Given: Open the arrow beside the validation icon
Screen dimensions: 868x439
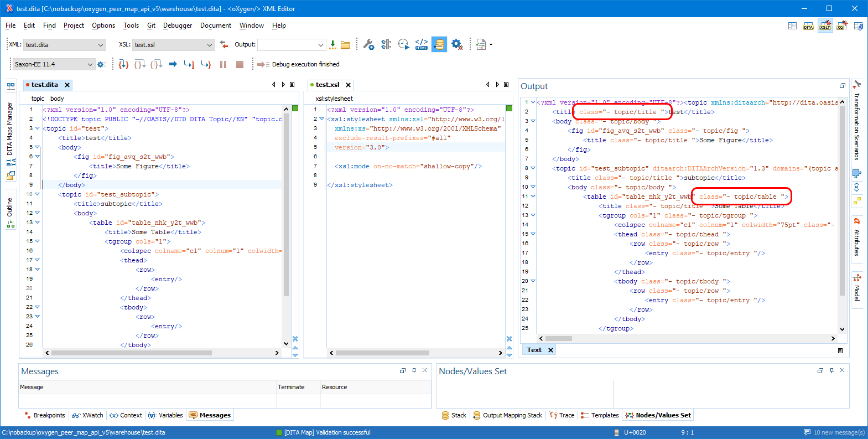Looking at the screenshot, I should pos(491,44).
